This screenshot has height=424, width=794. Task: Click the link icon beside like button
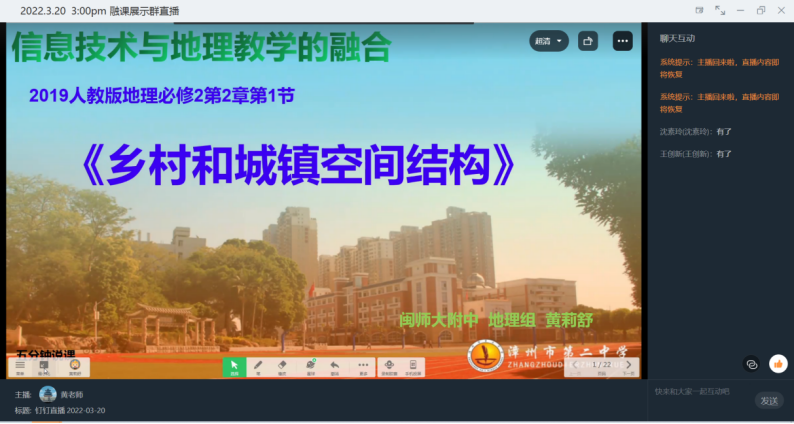751,365
